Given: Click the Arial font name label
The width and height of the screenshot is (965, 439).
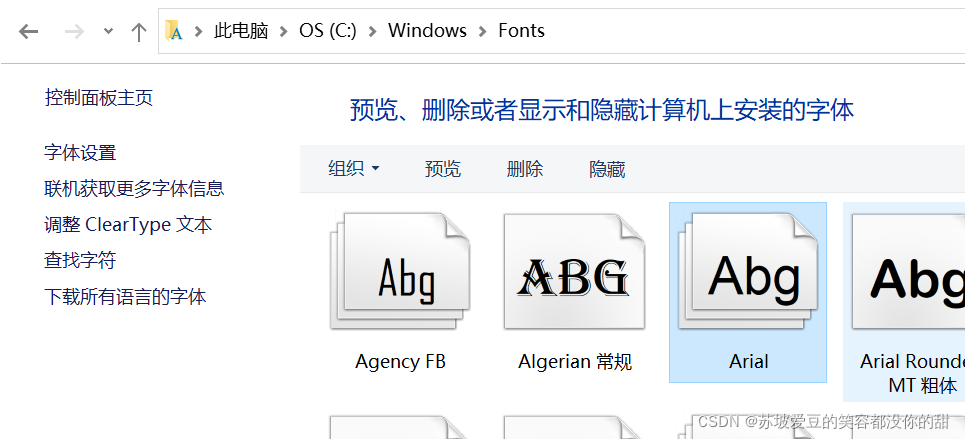Looking at the screenshot, I should 748,361.
